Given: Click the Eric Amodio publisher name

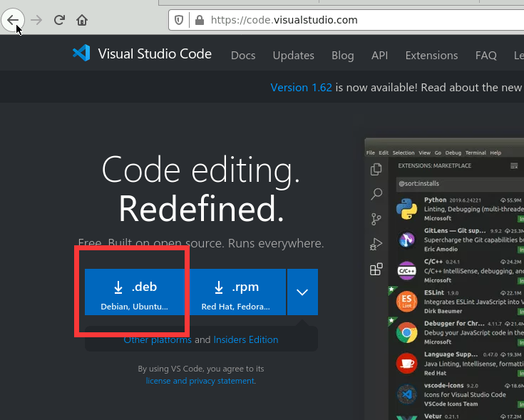Looking at the screenshot, I should tap(441, 250).
